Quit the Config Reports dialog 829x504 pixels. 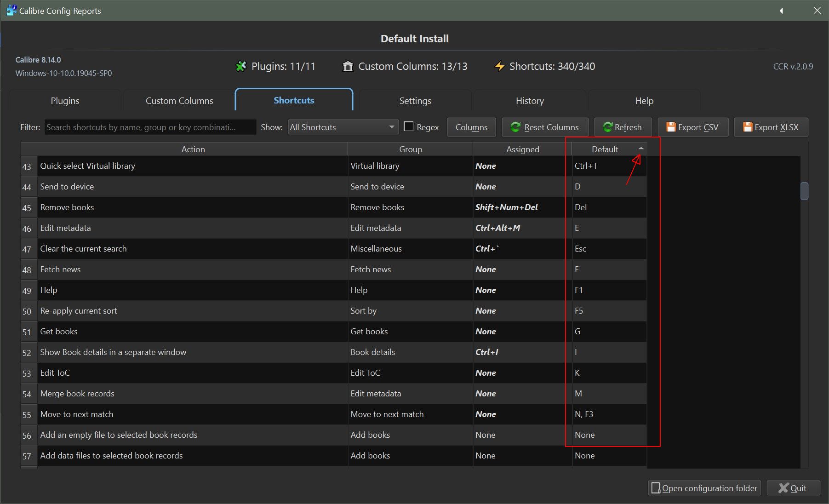[793, 488]
